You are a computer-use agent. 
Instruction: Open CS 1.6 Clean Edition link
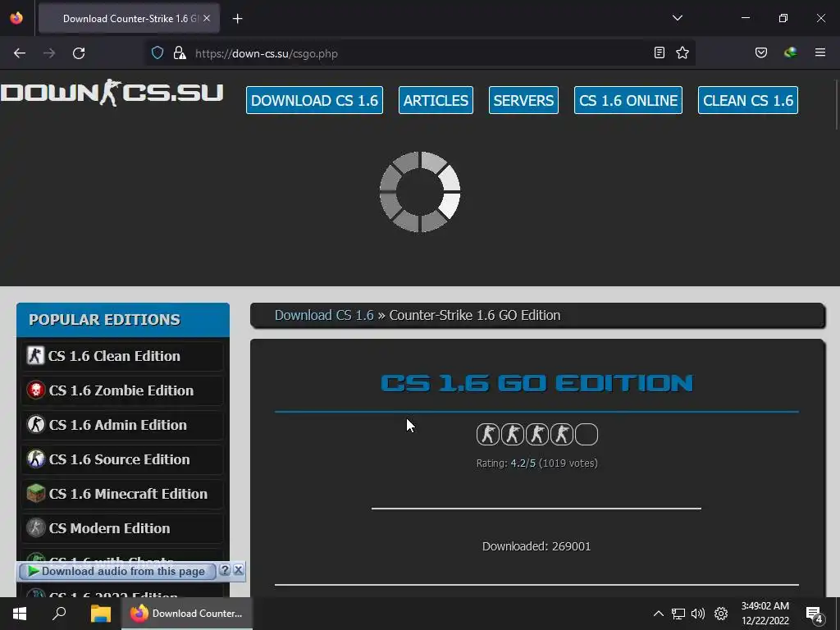(122, 356)
